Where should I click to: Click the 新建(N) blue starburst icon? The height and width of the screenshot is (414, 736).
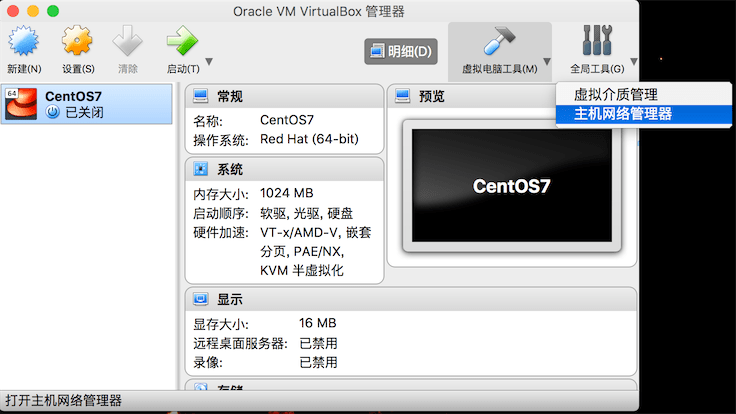pyautogui.click(x=23, y=40)
